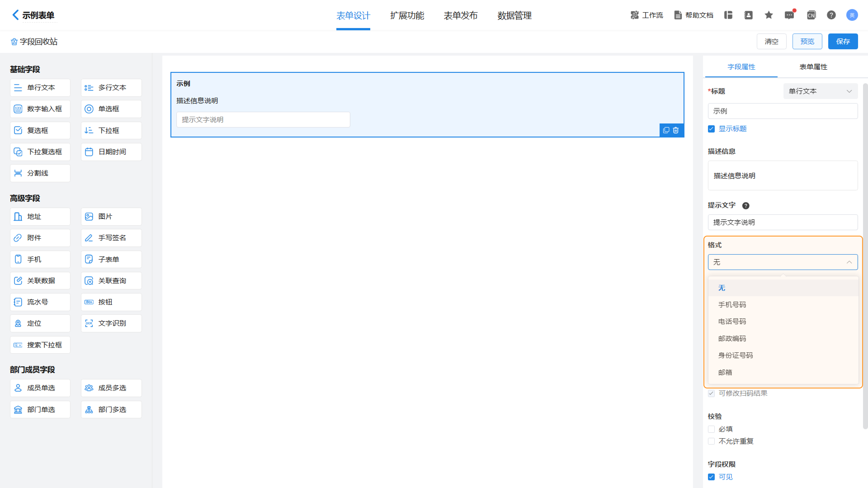Add a 部门单选 field

point(40,410)
